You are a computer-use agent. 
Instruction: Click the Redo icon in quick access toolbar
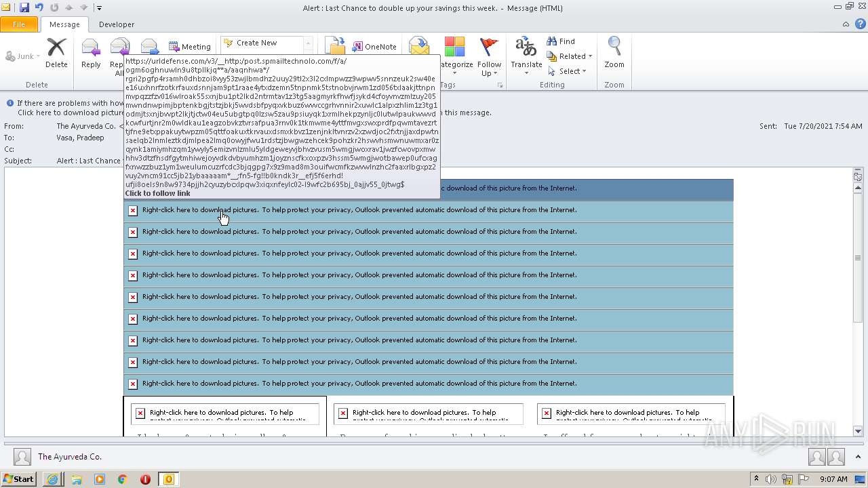(x=54, y=7)
